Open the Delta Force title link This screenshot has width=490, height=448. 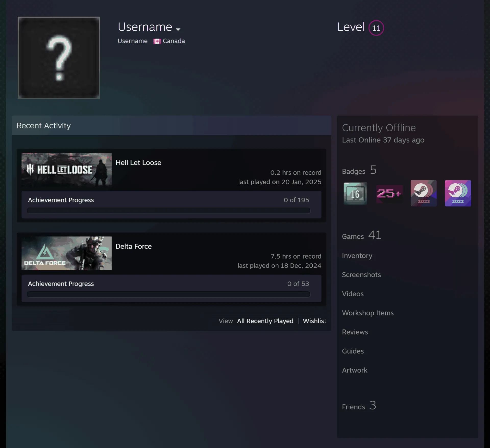[133, 246]
